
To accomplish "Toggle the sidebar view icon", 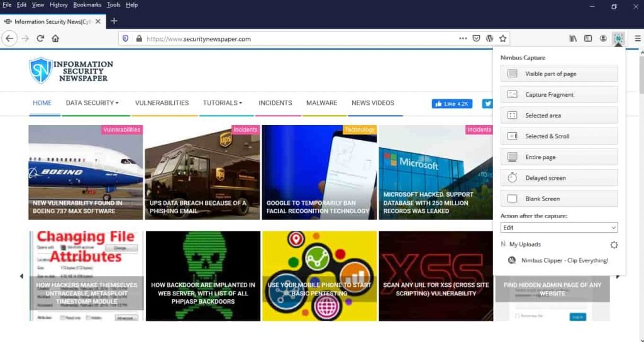I will [588, 38].
